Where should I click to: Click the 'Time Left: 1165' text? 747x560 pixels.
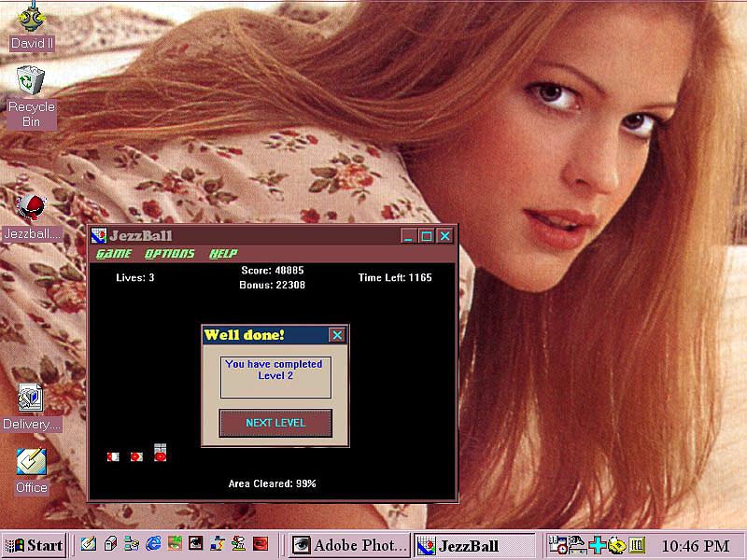coord(395,277)
